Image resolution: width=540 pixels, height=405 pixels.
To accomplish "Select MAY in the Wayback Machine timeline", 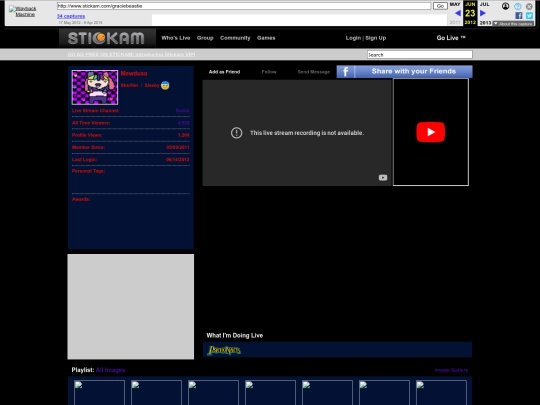I will pos(455,4).
